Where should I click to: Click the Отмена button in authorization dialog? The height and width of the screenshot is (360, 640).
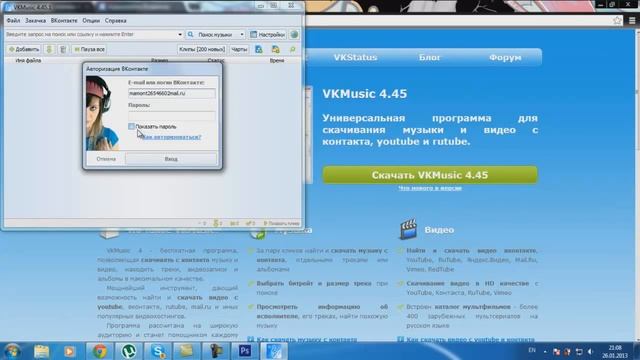pyautogui.click(x=106, y=159)
